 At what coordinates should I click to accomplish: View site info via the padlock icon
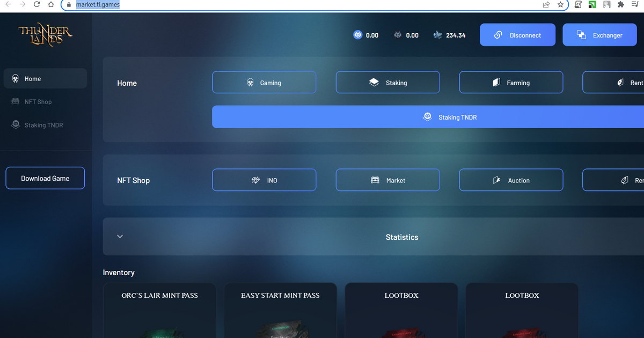[68, 4]
